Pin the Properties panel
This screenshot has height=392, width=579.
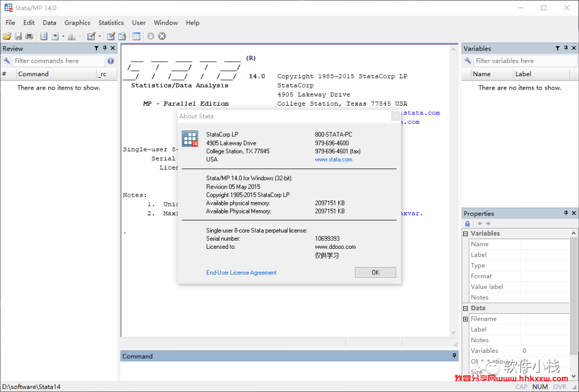tap(566, 213)
